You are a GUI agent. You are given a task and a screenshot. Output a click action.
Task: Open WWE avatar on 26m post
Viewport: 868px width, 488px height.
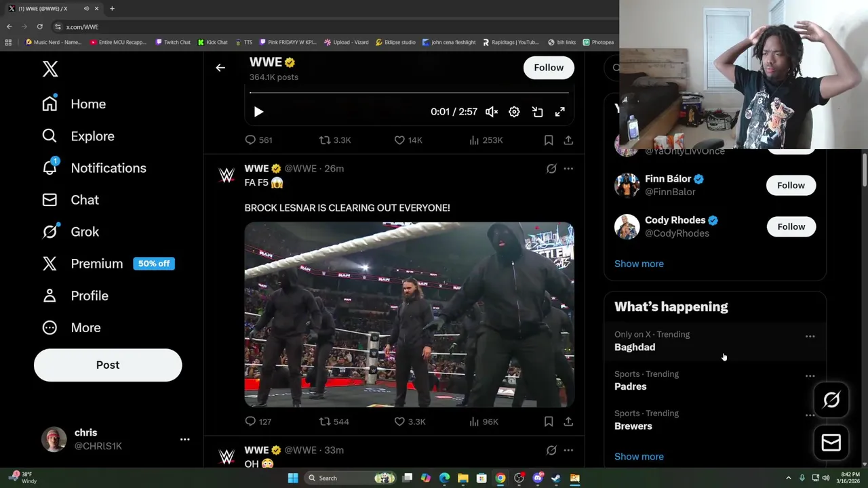[x=226, y=176]
